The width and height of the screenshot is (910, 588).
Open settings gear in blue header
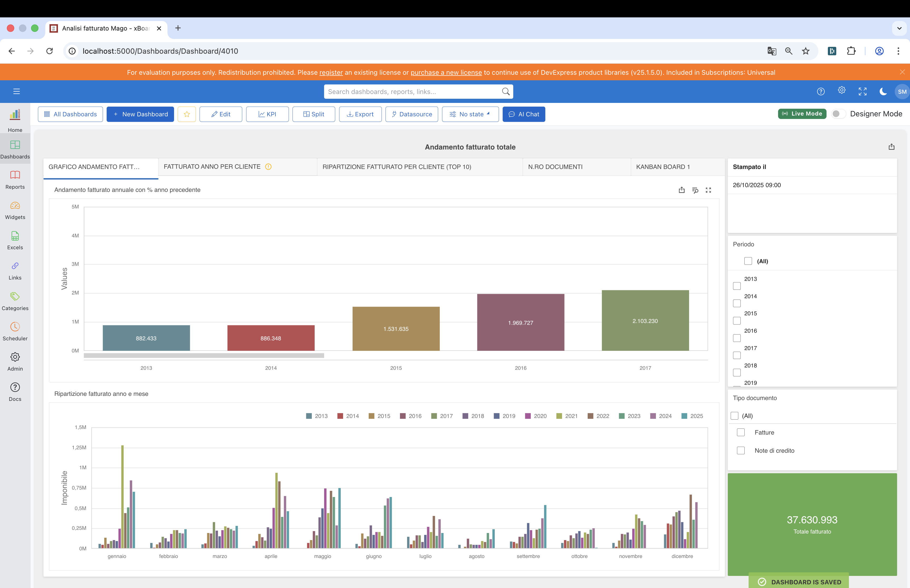[x=842, y=91]
